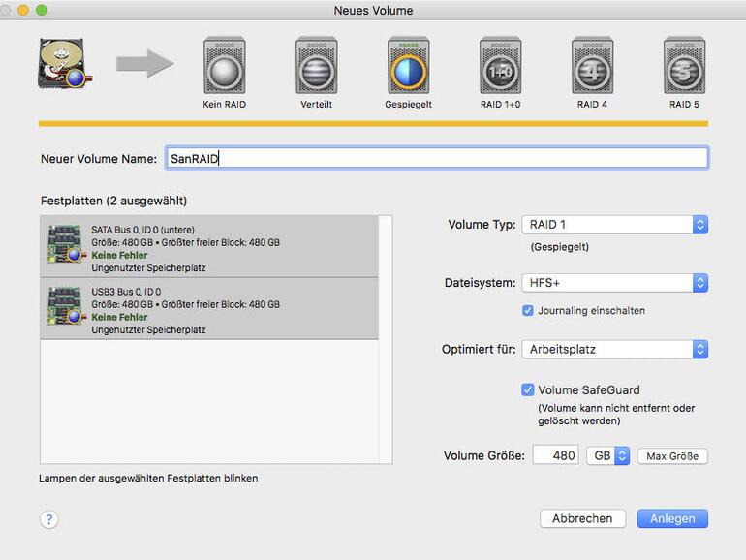
Task: Select the SATA Bus 0 disk entry
Action: (x=209, y=248)
